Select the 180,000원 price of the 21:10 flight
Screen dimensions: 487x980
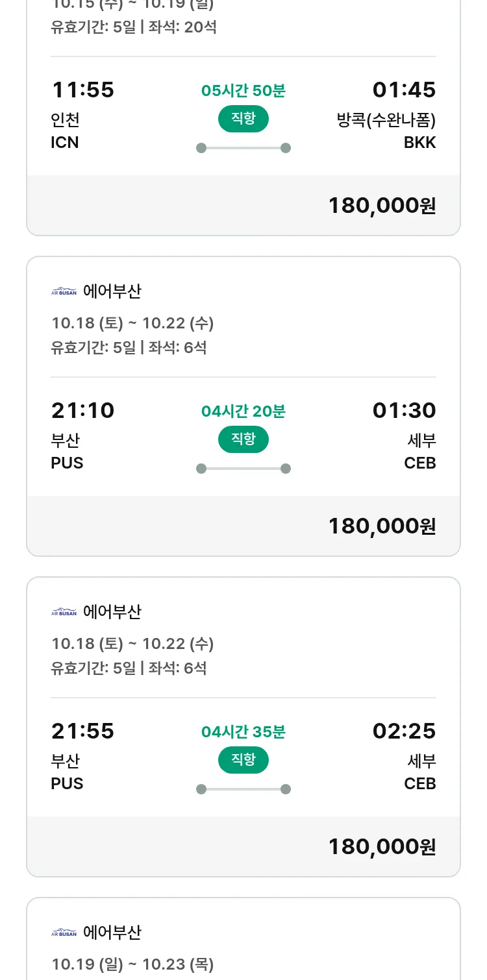pos(382,526)
